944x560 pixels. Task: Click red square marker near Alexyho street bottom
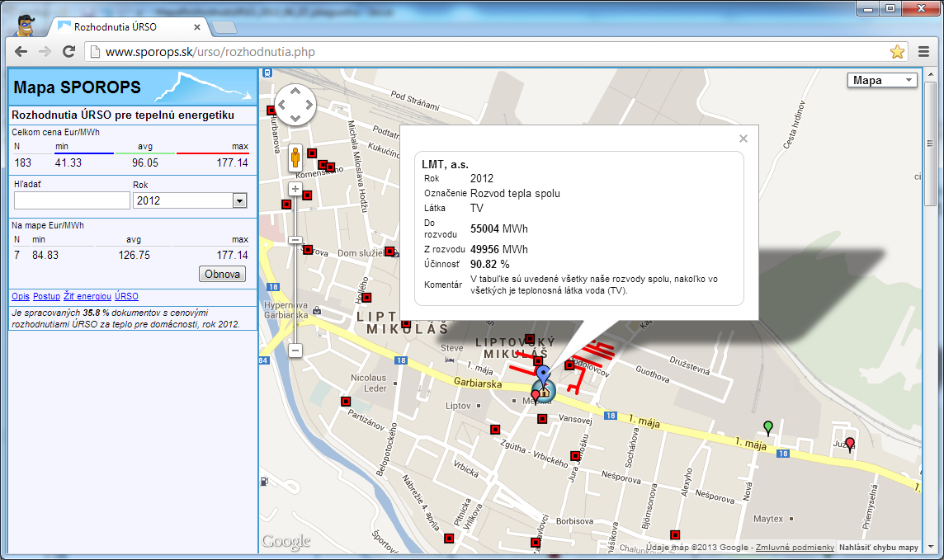pos(675,534)
